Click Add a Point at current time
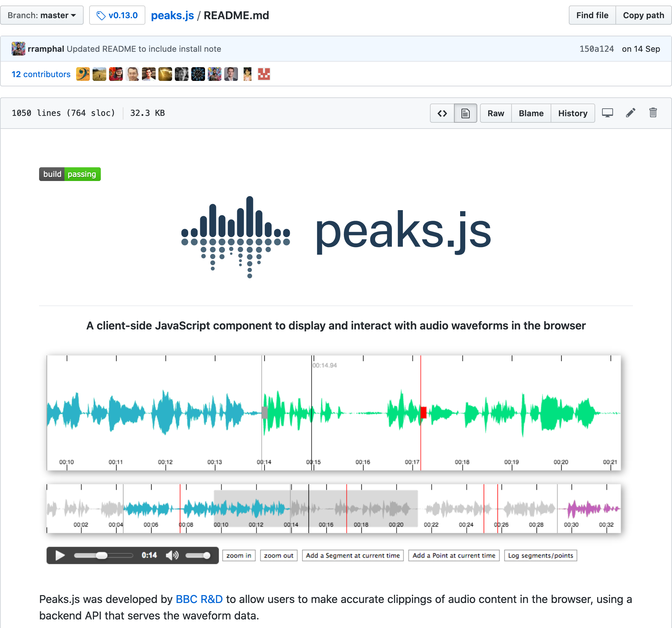 454,555
